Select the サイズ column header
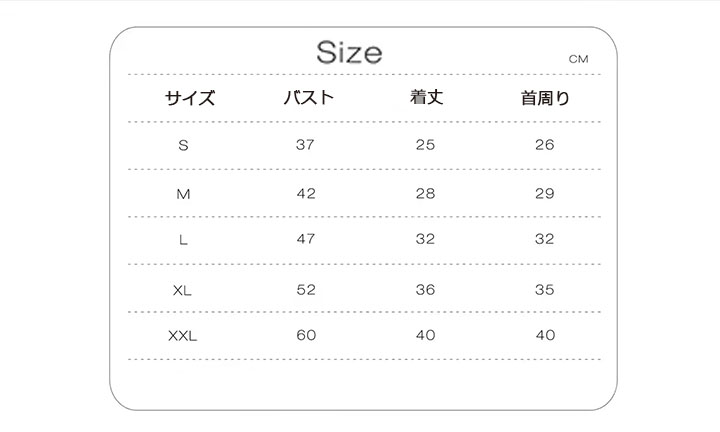 (190, 98)
